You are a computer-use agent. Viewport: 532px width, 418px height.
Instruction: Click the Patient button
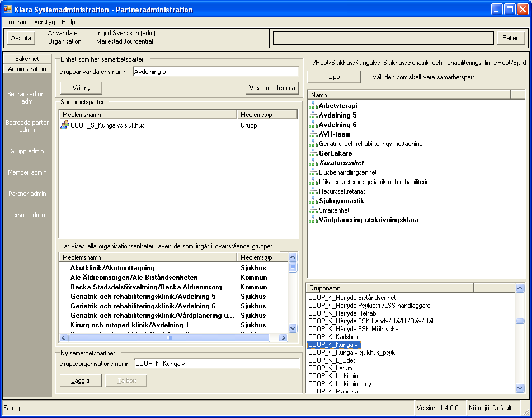pos(511,38)
